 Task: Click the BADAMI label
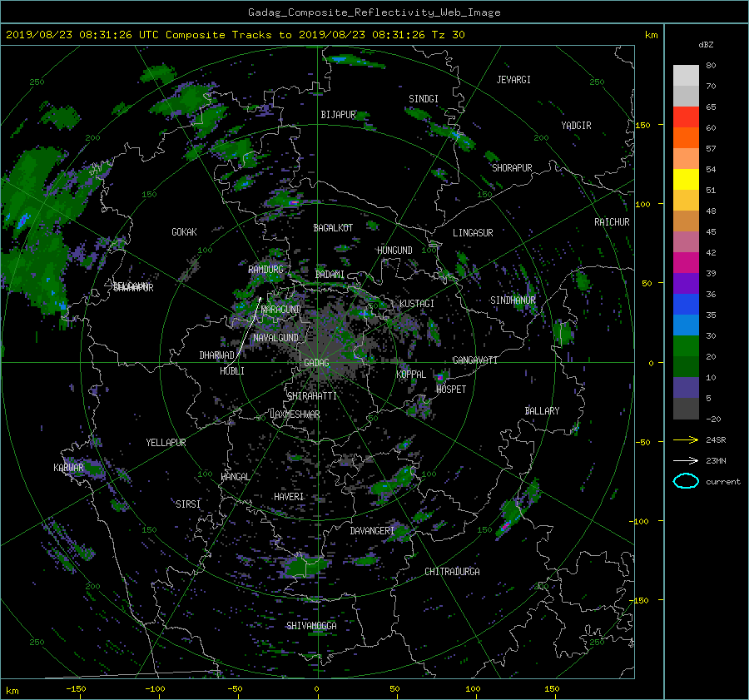pos(330,275)
